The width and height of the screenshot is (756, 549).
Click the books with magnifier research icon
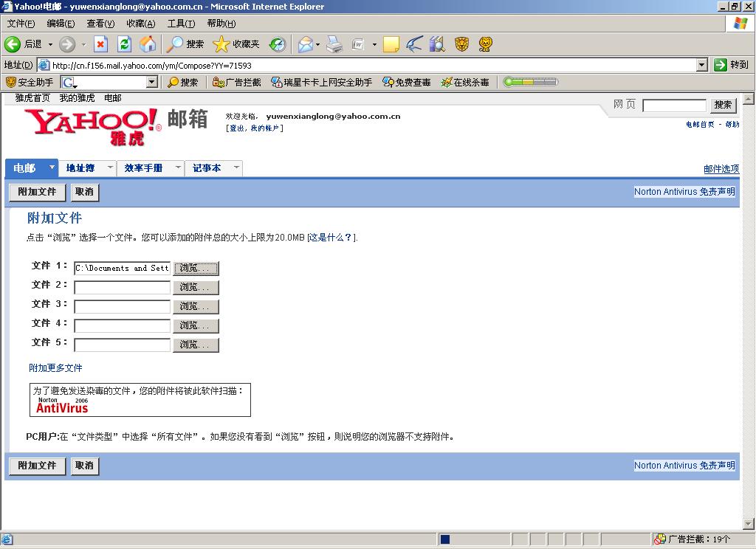(437, 44)
